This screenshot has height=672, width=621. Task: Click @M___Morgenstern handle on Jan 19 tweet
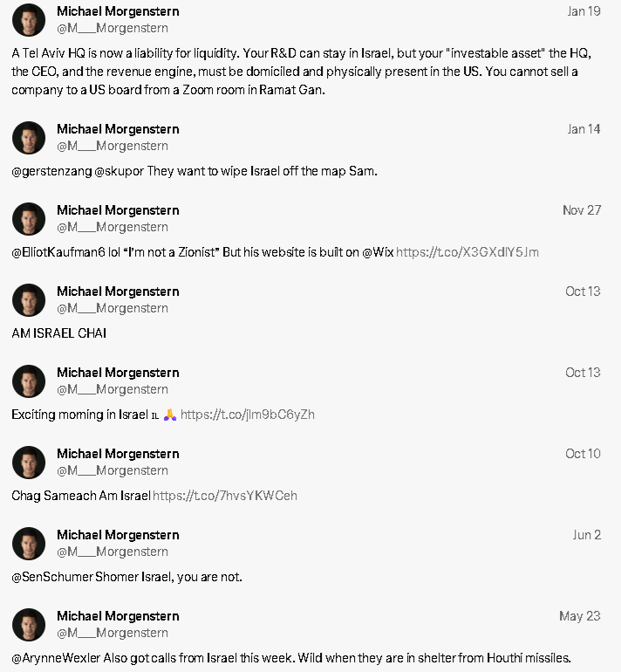coord(113,28)
